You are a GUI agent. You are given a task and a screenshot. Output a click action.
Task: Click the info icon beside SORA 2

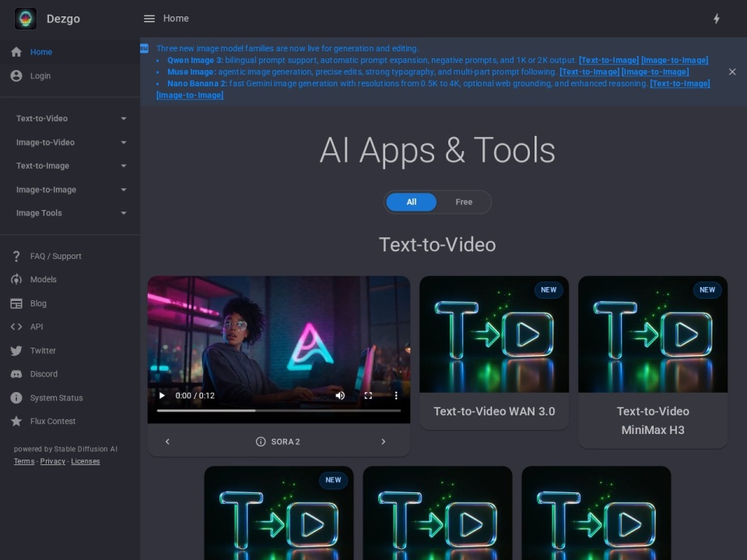[x=261, y=442]
